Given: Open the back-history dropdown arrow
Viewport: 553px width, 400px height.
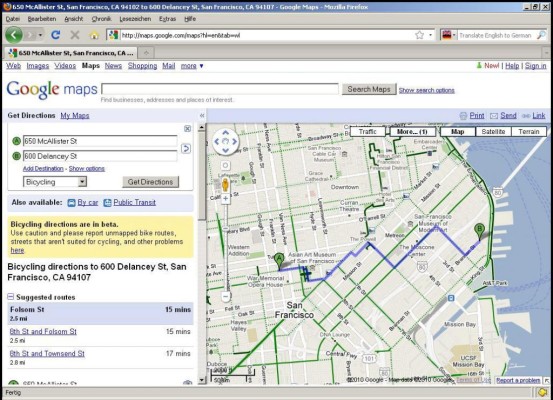Looking at the screenshot, I should point(40,35).
